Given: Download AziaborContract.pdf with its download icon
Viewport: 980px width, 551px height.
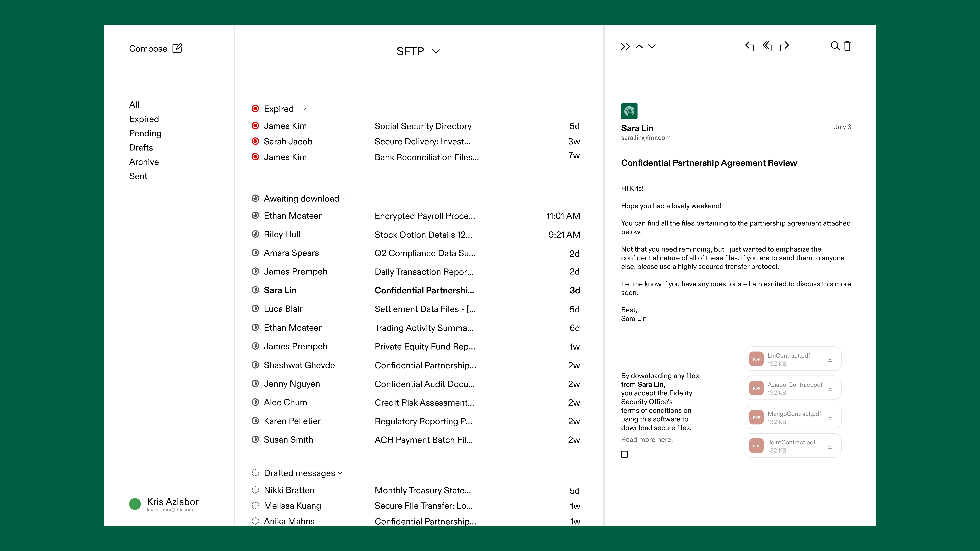Looking at the screenshot, I should click(830, 388).
